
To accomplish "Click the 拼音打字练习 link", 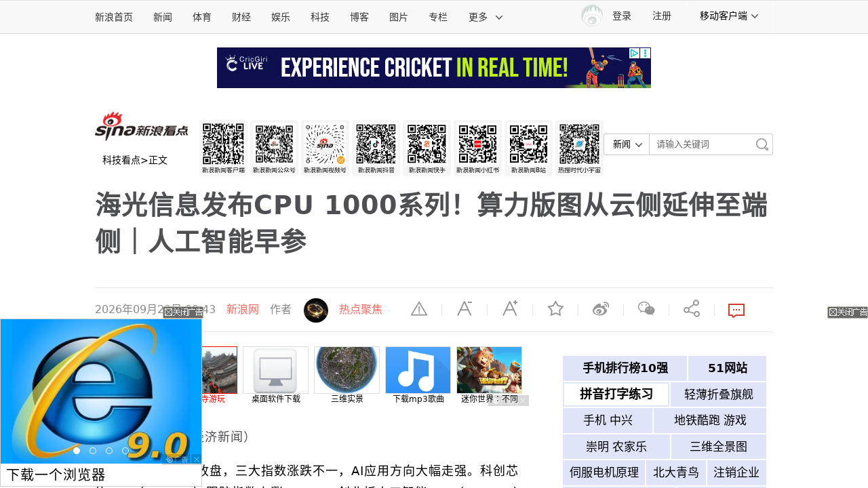I will coord(616,394).
